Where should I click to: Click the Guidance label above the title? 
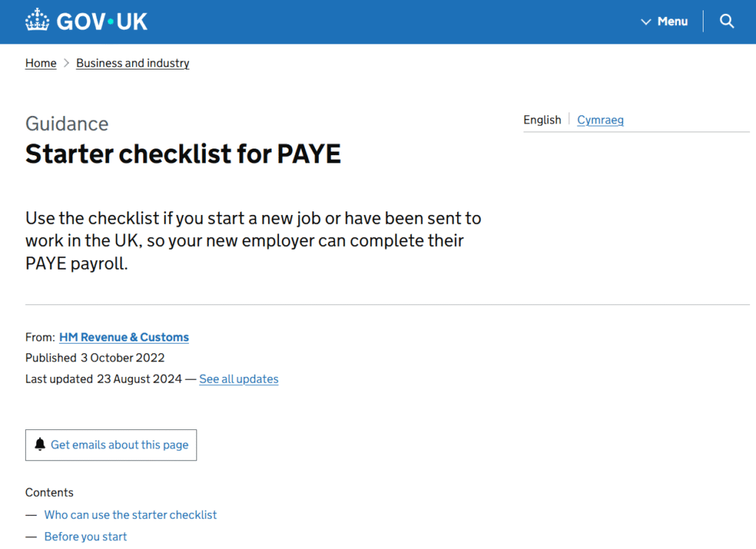click(x=66, y=123)
